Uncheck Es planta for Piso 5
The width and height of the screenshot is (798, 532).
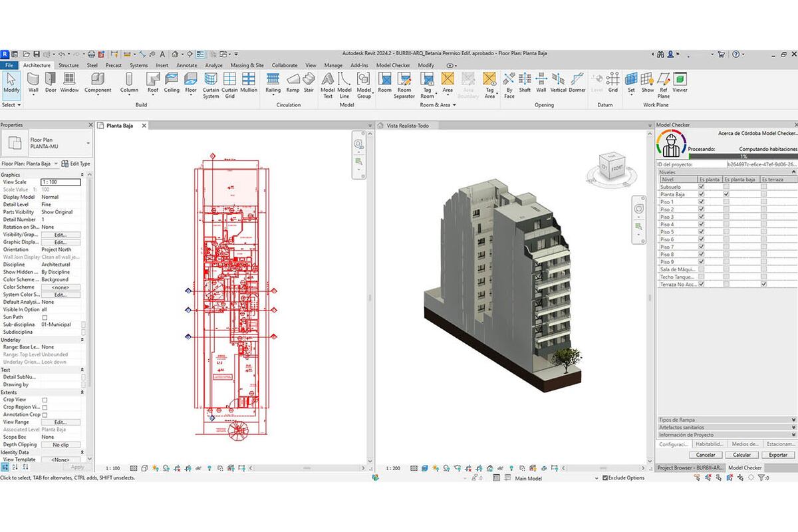tap(701, 231)
